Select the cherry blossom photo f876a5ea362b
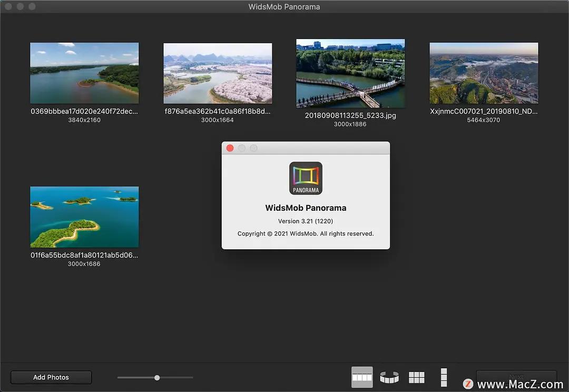The width and height of the screenshot is (569, 392). click(x=218, y=73)
